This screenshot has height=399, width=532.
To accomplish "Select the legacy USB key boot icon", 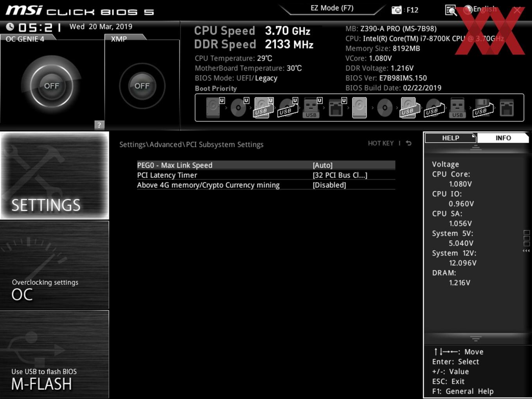I will click(x=458, y=108).
